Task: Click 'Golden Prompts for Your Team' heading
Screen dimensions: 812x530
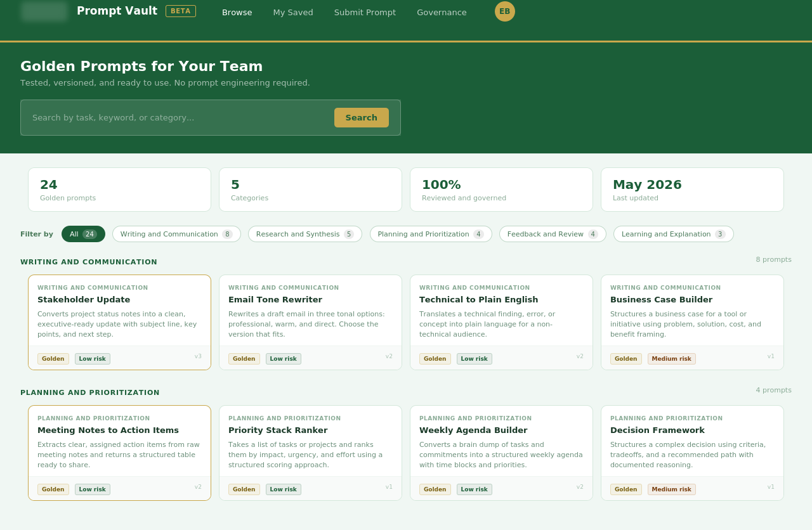Action: click(141, 66)
